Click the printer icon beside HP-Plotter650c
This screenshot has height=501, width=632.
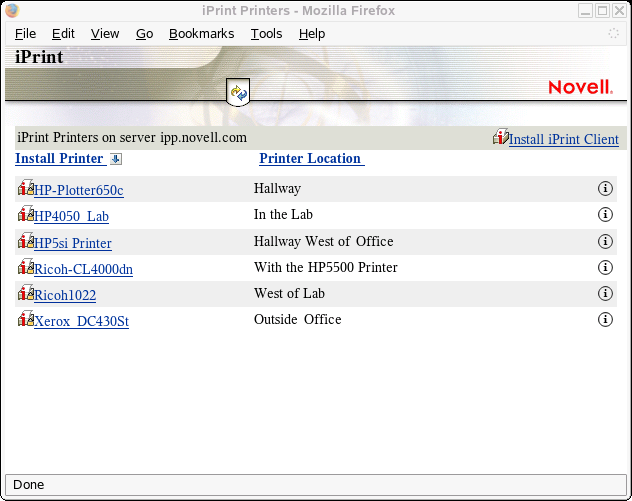(26, 187)
